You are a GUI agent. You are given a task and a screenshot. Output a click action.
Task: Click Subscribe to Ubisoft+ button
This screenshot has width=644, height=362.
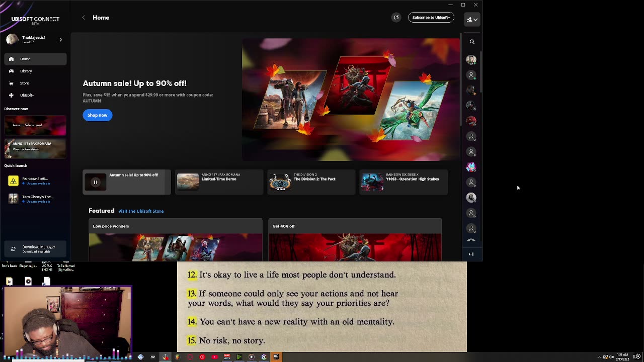[431, 18]
